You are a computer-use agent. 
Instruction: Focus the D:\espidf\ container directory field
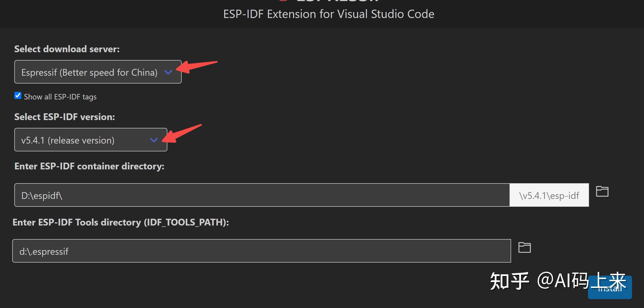(x=261, y=195)
